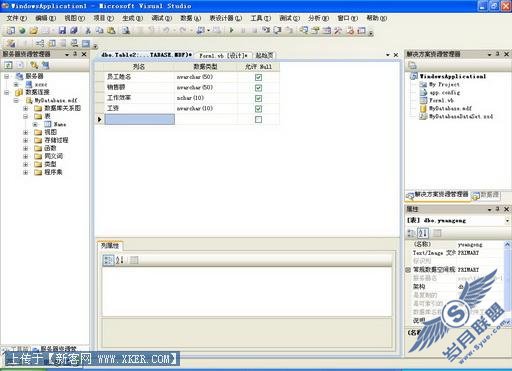Viewport: 512px width, 371px height.
Task: Click the 工资 column name cell
Action: point(139,108)
